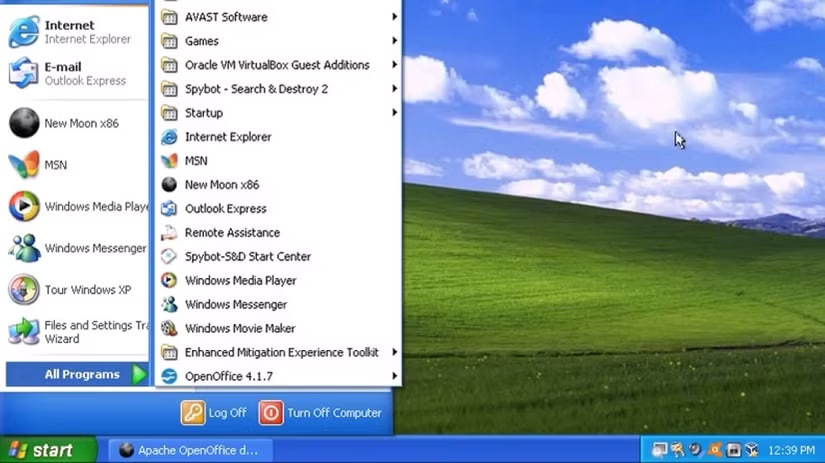Expand the AVAST Software submenu arrow
The height and width of the screenshot is (463, 825).
(x=394, y=17)
